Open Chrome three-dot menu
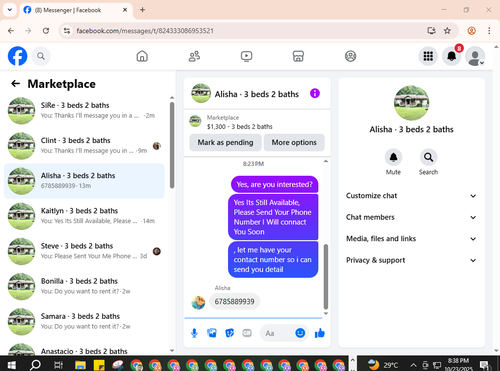 489,31
